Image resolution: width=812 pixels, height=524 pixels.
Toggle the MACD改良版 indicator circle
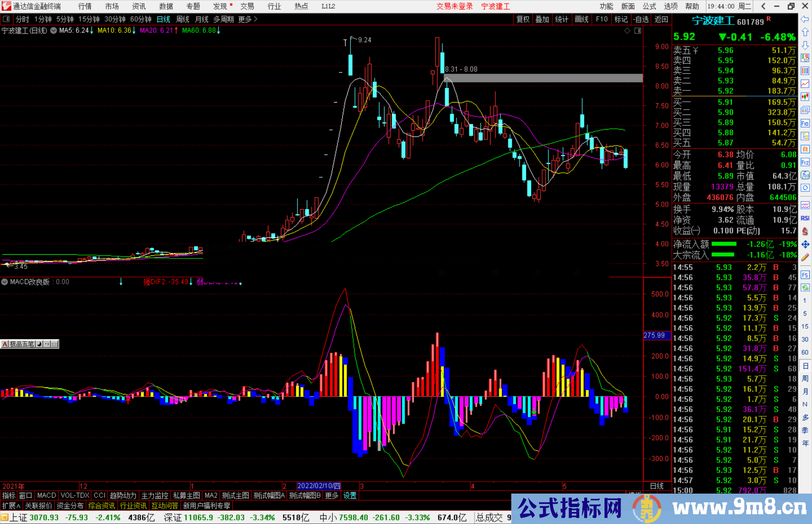[x=5, y=282]
